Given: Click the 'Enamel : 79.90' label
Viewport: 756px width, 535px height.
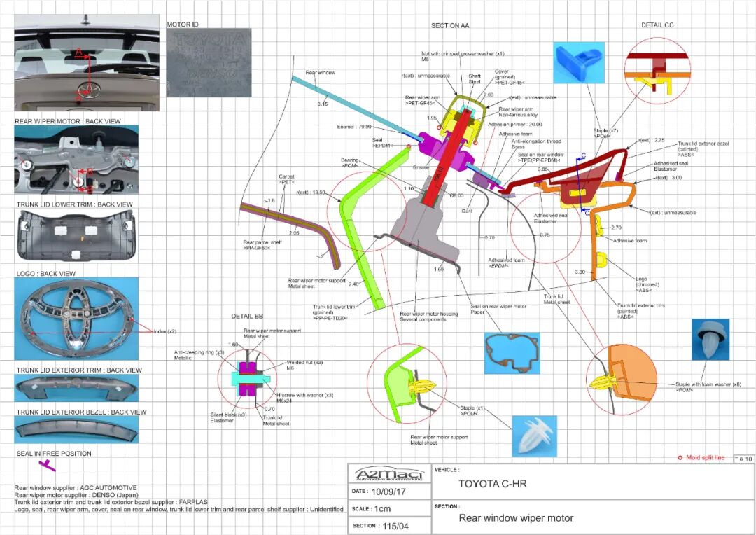Looking at the screenshot, I should (354, 127).
